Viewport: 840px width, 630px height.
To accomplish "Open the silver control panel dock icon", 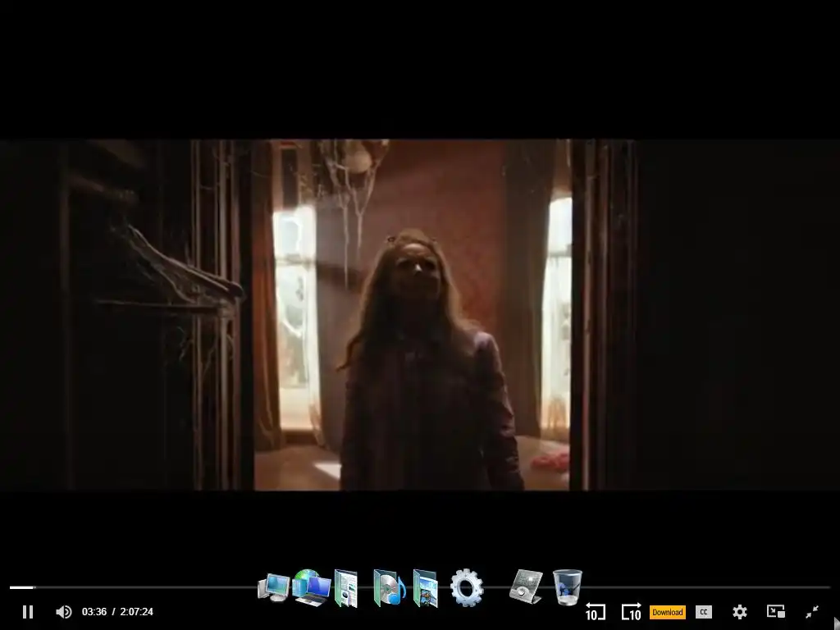I will coord(526,587).
